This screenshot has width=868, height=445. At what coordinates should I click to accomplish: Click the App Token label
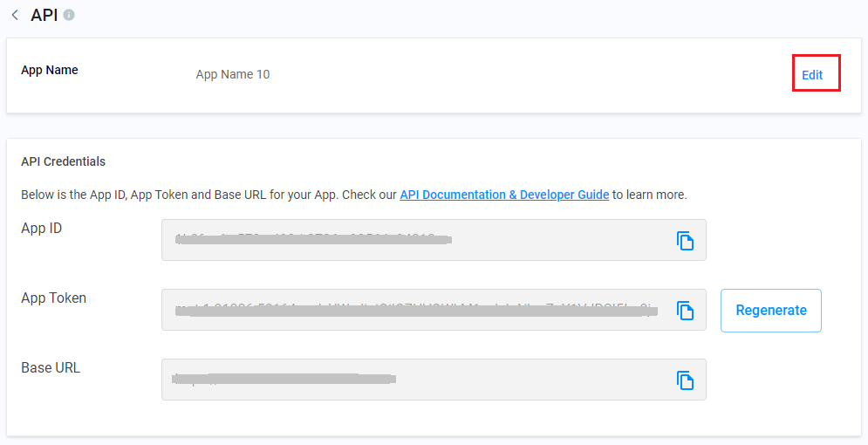pos(53,298)
